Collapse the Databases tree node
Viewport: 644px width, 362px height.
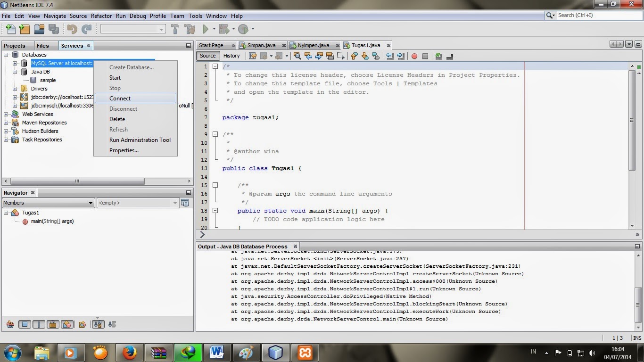click(6, 55)
